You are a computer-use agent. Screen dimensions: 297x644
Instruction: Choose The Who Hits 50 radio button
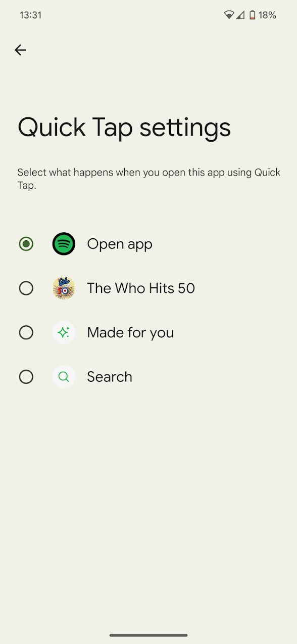click(x=26, y=288)
